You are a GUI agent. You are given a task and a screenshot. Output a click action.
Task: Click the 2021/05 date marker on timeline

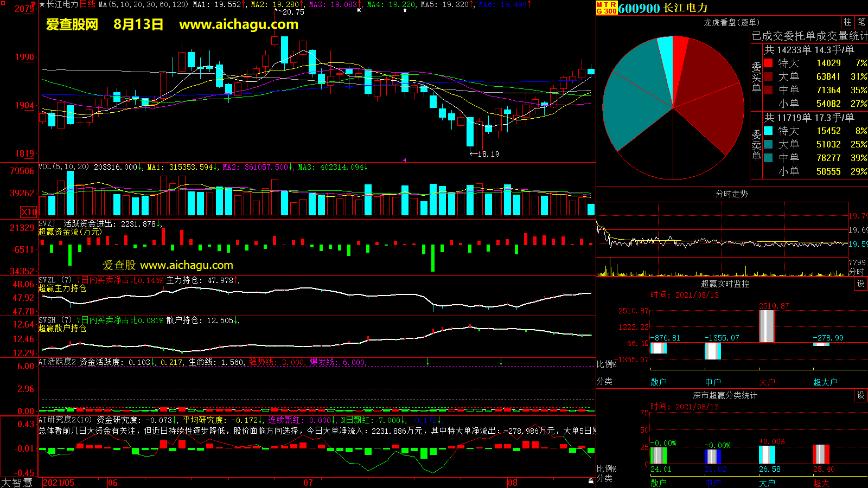tap(59, 483)
